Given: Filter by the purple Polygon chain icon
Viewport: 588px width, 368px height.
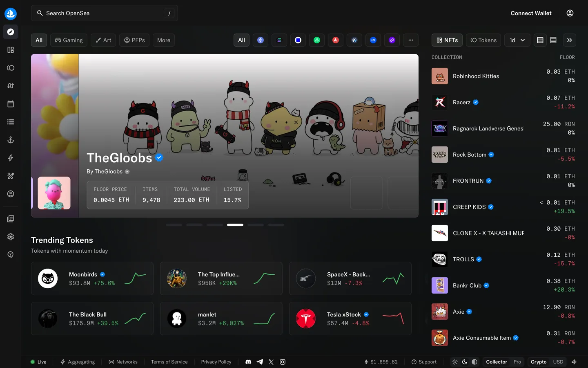Looking at the screenshot, I should coord(392,40).
